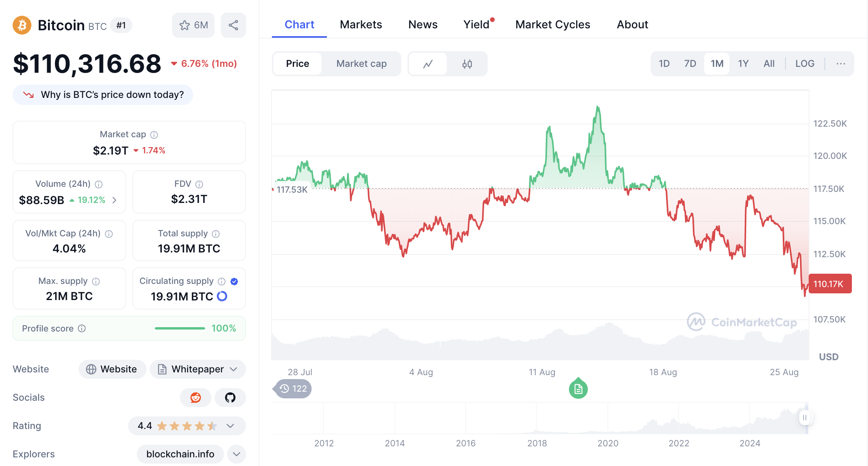Click the $110,316.68 price value

tap(87, 64)
